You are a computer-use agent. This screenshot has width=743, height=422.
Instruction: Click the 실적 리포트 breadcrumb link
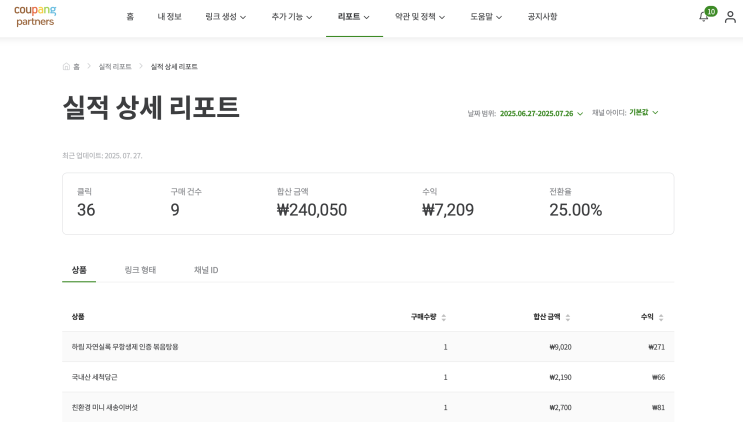pos(115,67)
